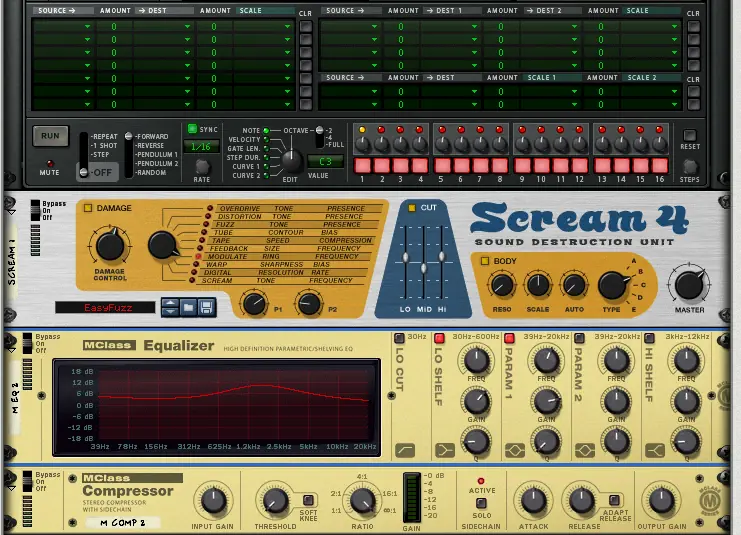The height and width of the screenshot is (535, 741).
Task: Click the P1 parameter knob
Action: (x=254, y=304)
